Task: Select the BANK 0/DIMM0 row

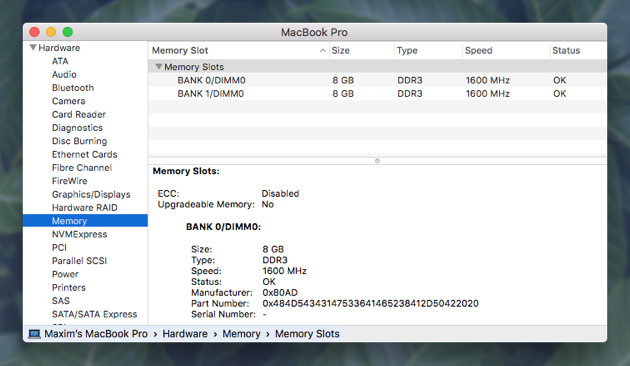Action: coord(377,80)
